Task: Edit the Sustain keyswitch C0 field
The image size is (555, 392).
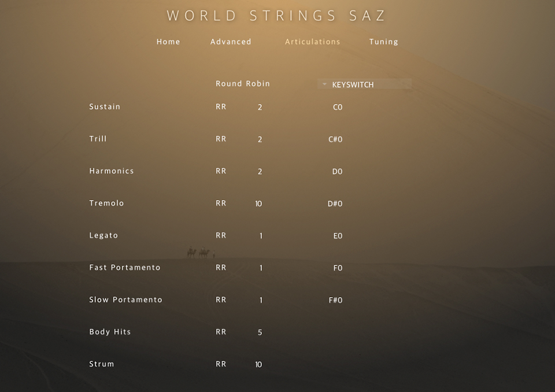Action: (338, 107)
